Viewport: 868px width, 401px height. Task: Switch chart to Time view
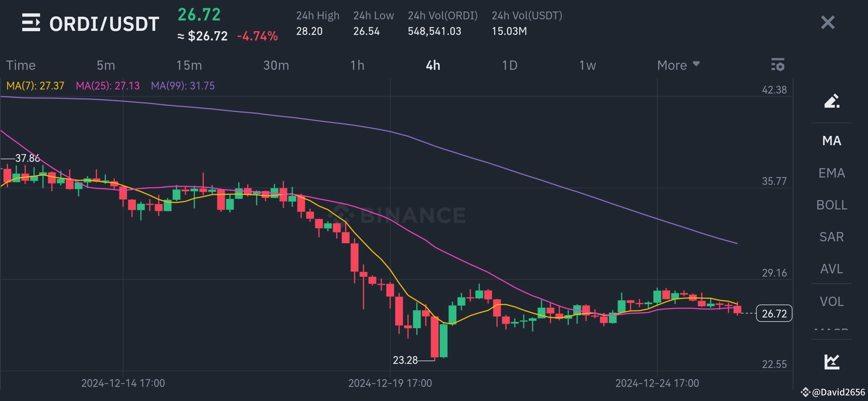click(21, 65)
